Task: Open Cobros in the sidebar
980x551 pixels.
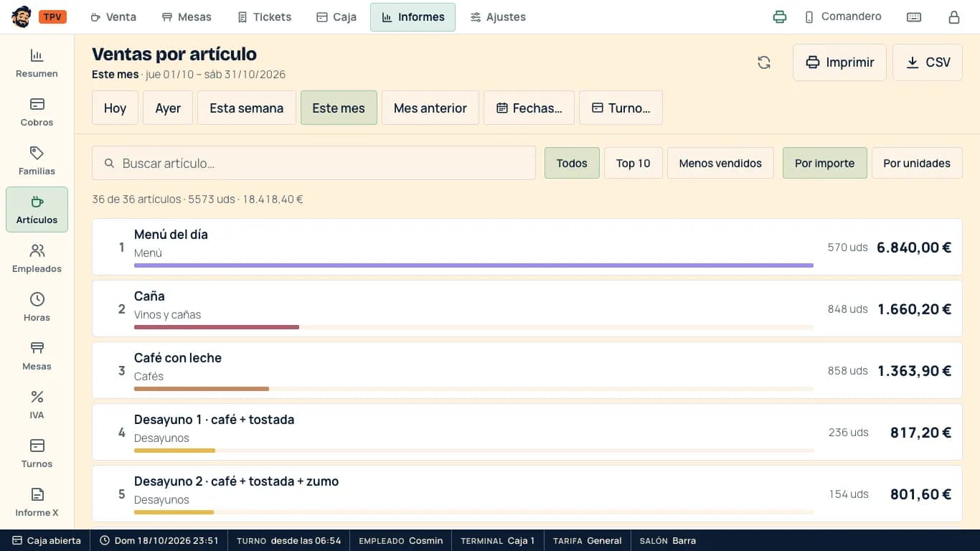Action: (37, 112)
